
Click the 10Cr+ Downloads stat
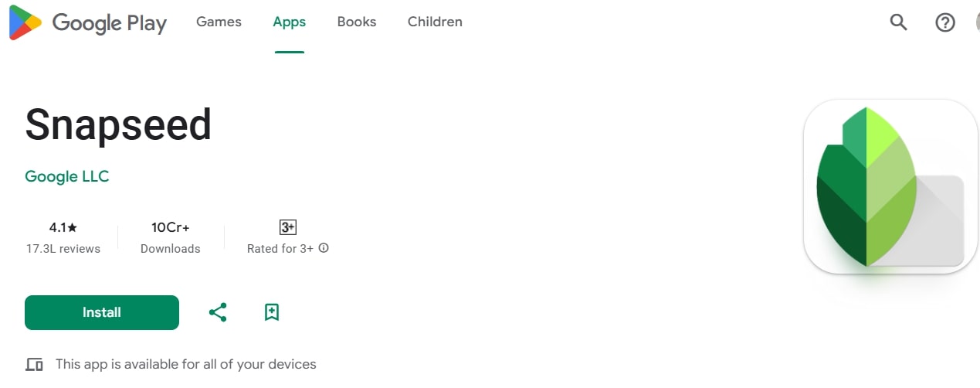171,237
